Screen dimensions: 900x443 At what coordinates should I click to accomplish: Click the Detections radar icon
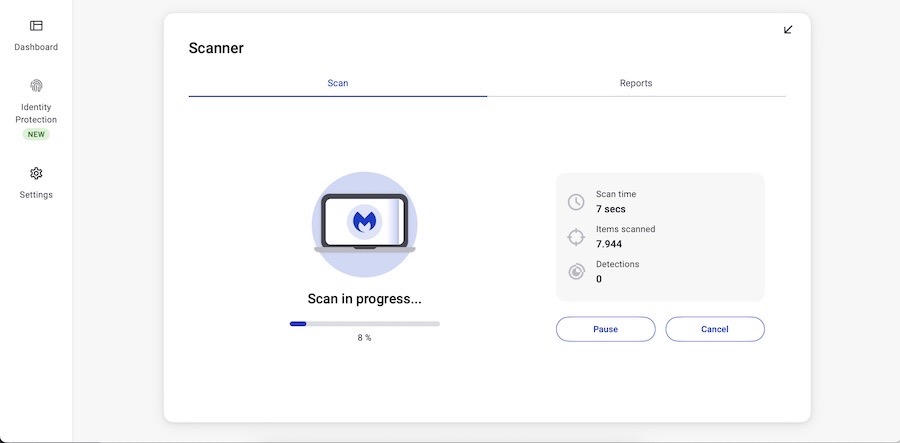click(576, 271)
